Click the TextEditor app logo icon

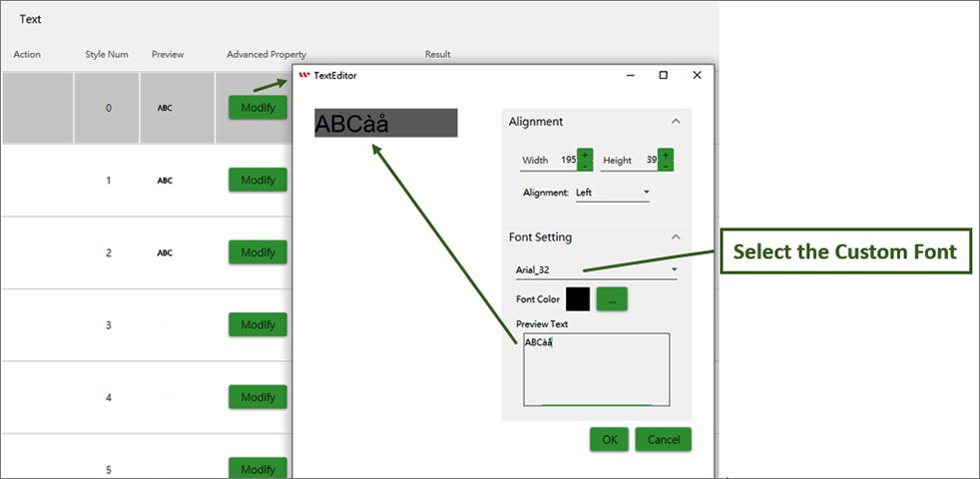[304, 75]
